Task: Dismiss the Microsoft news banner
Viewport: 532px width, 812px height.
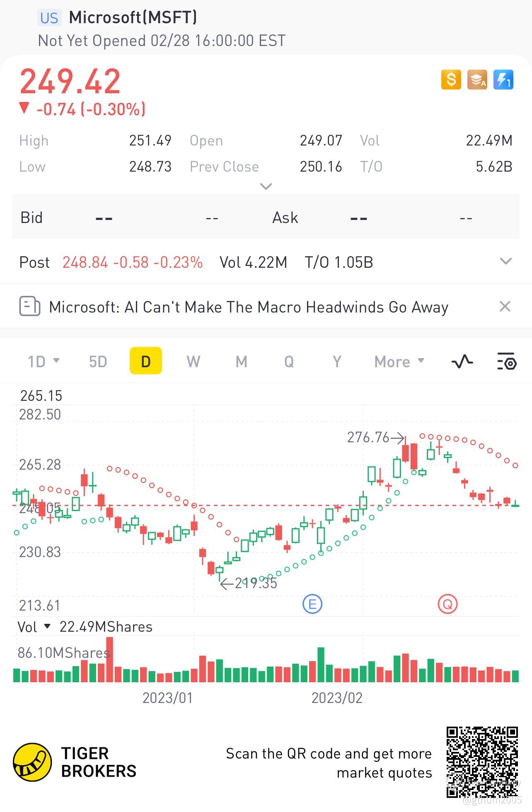Action: pos(505,307)
